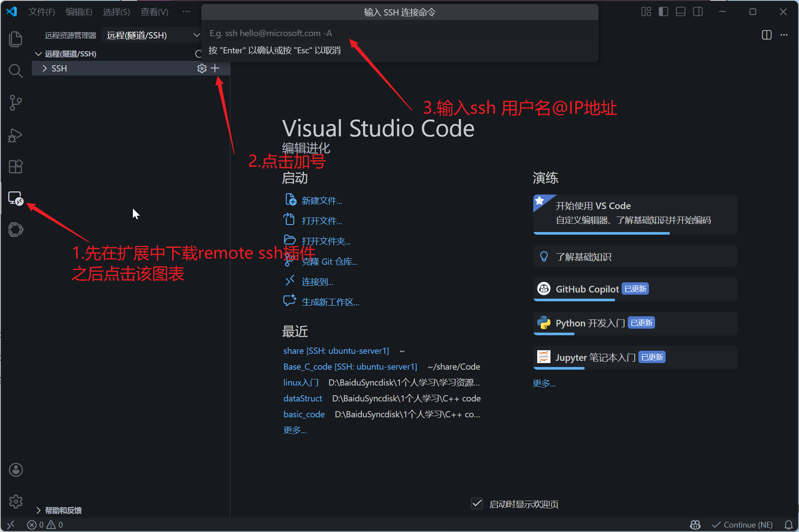Open the Accounts menu icon
The width and height of the screenshot is (799, 532).
tap(16, 470)
